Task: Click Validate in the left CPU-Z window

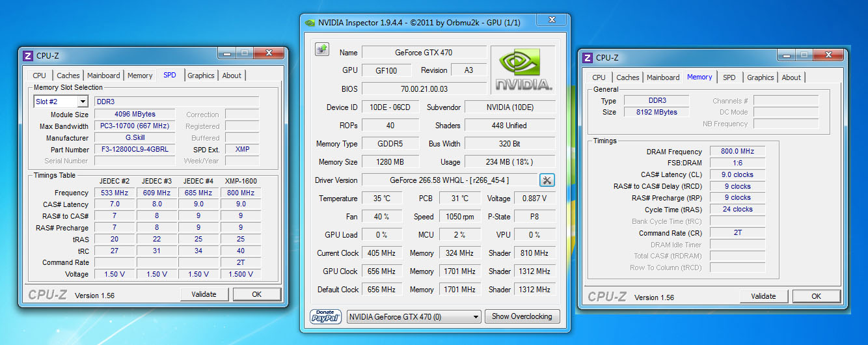Action: pyautogui.click(x=204, y=294)
